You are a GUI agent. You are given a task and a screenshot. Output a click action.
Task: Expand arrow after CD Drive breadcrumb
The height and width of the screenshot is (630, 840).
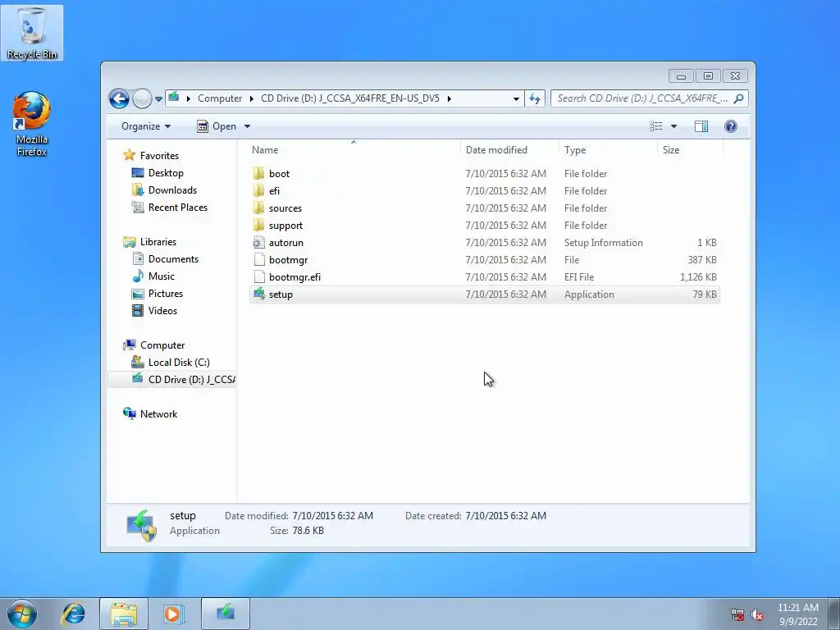click(449, 98)
